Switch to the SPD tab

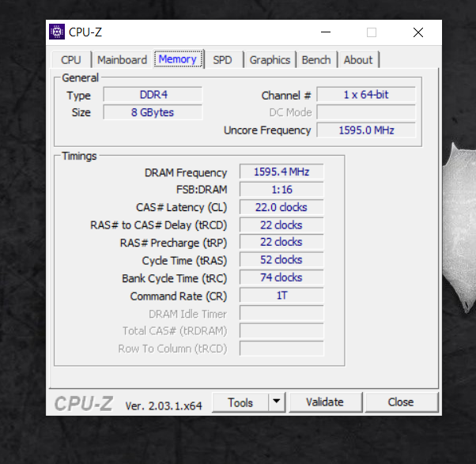pyautogui.click(x=222, y=60)
